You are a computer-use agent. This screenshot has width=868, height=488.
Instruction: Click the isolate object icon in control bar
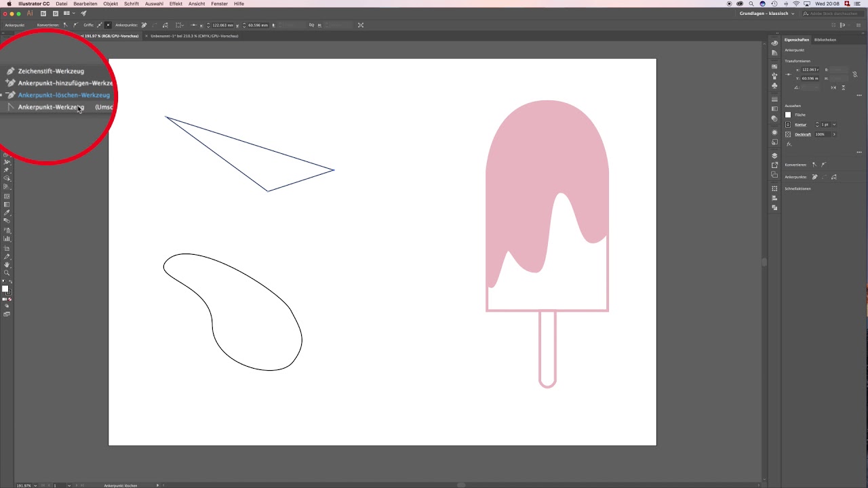pos(361,25)
